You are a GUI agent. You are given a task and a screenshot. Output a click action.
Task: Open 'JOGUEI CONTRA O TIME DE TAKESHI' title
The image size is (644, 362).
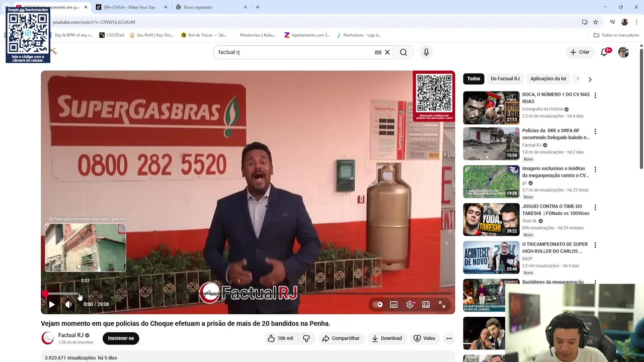(x=555, y=210)
